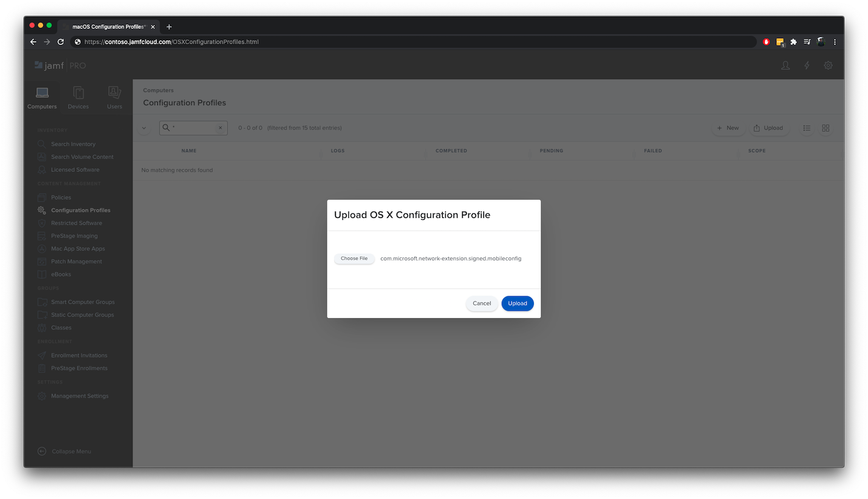Clear the search filter field

pyautogui.click(x=220, y=128)
